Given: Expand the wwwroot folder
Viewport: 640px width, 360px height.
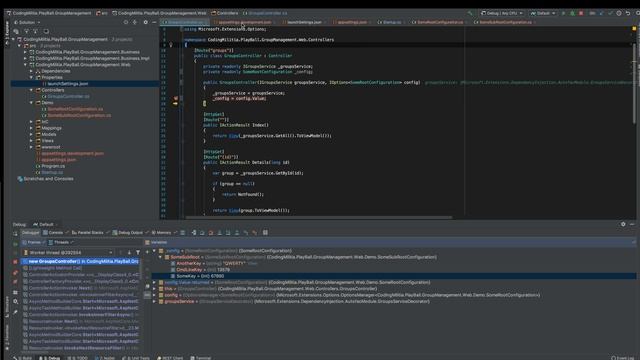Looking at the screenshot, I should [x=31, y=147].
